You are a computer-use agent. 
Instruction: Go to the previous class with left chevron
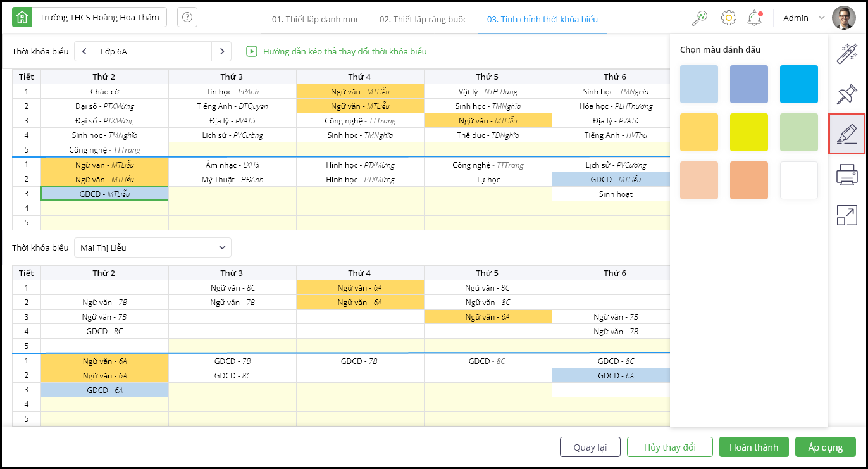(84, 51)
